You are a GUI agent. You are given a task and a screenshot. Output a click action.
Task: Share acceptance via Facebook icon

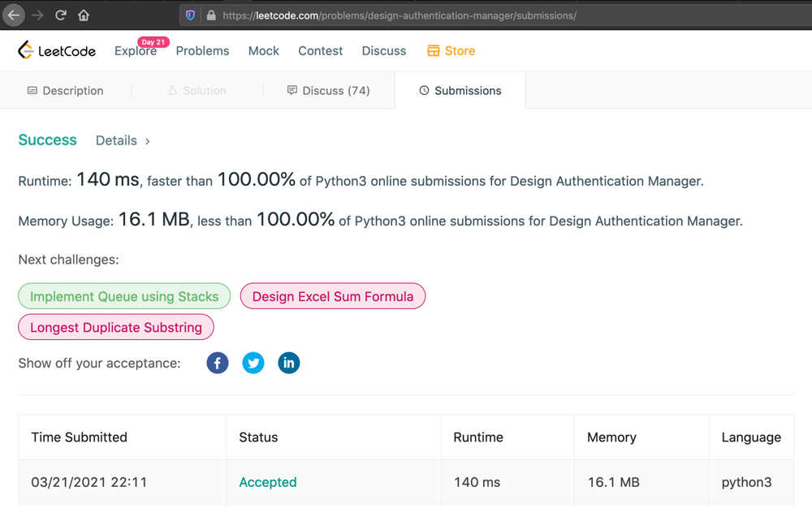pos(218,363)
